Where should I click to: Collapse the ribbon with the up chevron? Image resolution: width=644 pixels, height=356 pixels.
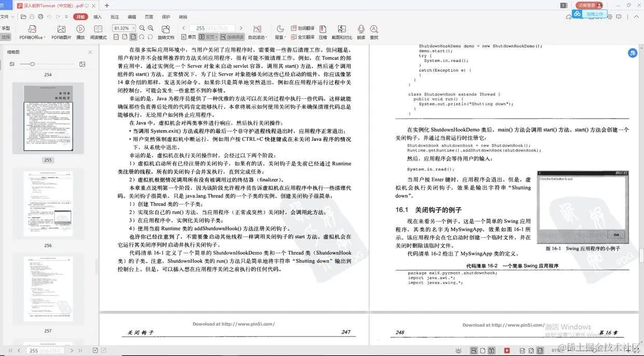[x=637, y=17]
